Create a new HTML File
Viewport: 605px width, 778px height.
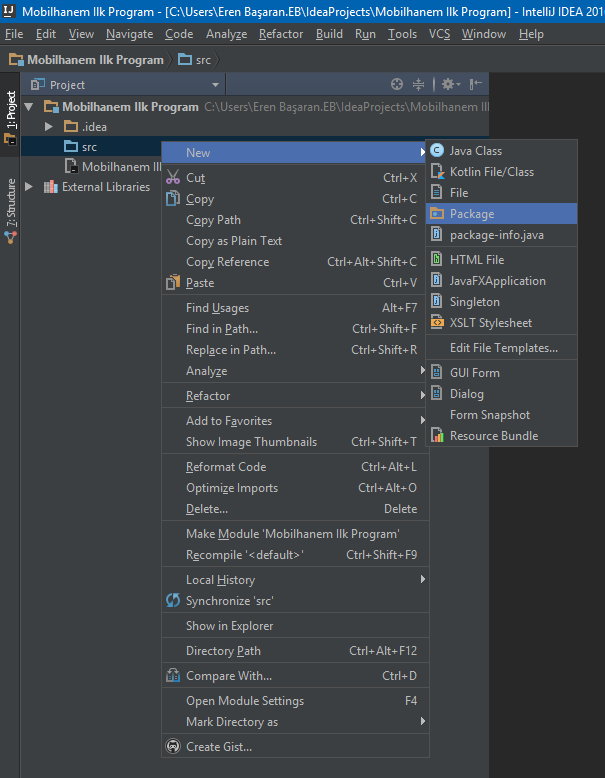pos(501,259)
